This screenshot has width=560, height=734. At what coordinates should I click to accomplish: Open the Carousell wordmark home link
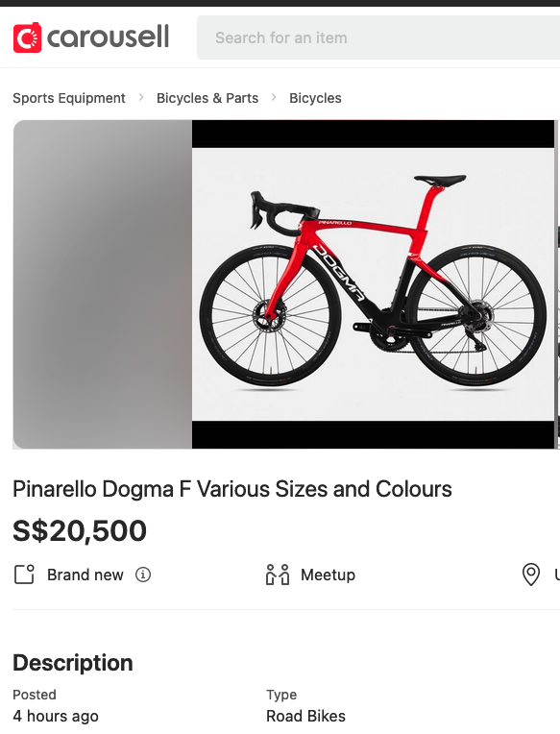pos(109,37)
